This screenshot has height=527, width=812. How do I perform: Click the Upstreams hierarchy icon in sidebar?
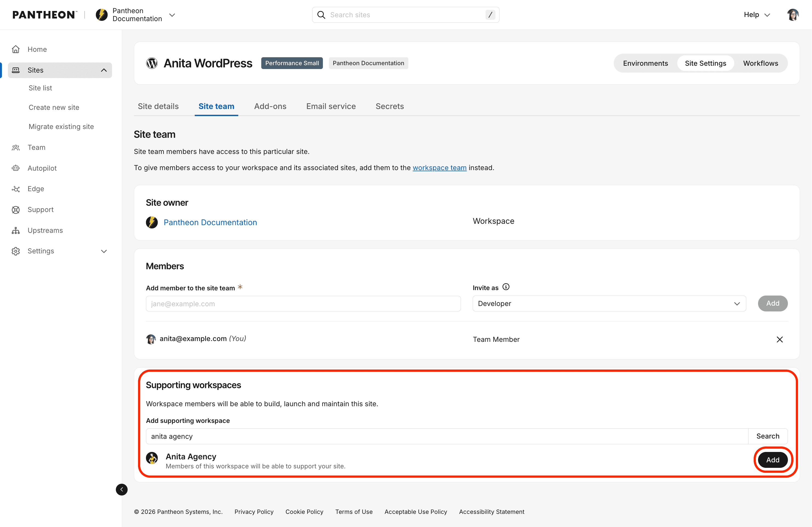(16, 230)
